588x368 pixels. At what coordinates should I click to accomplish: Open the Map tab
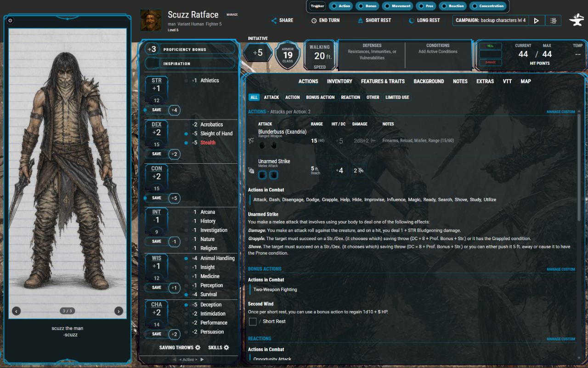[526, 81]
